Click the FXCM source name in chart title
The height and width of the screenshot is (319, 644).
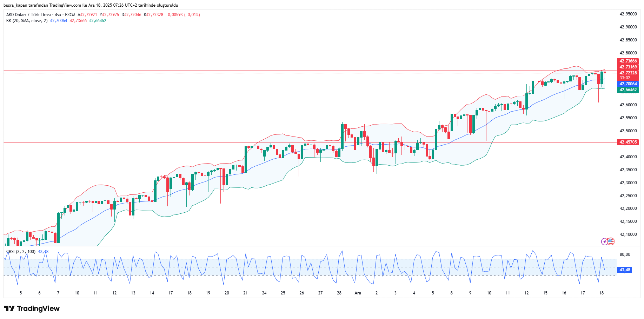(x=70, y=15)
